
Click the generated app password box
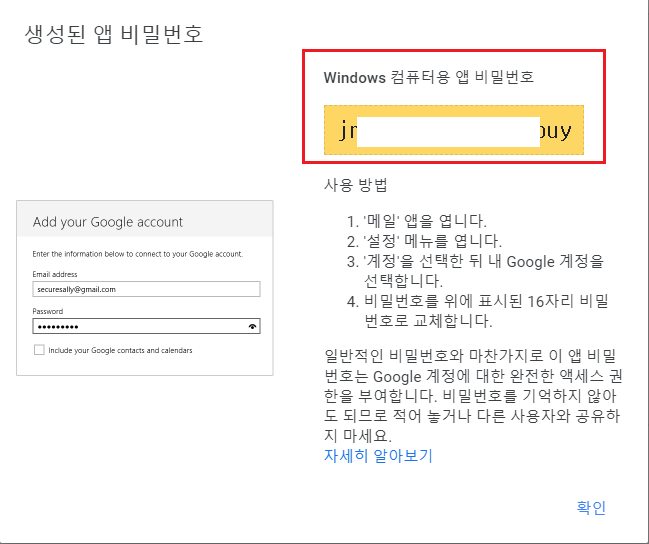click(454, 130)
